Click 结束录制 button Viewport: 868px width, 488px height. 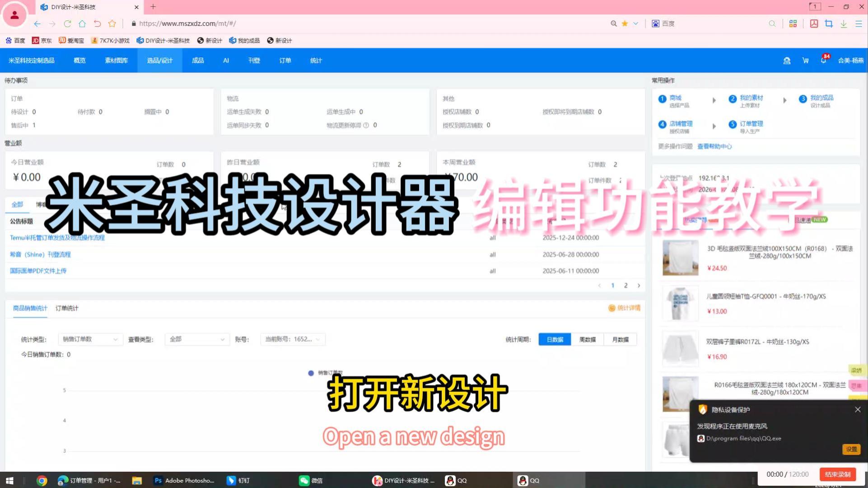[x=837, y=474]
